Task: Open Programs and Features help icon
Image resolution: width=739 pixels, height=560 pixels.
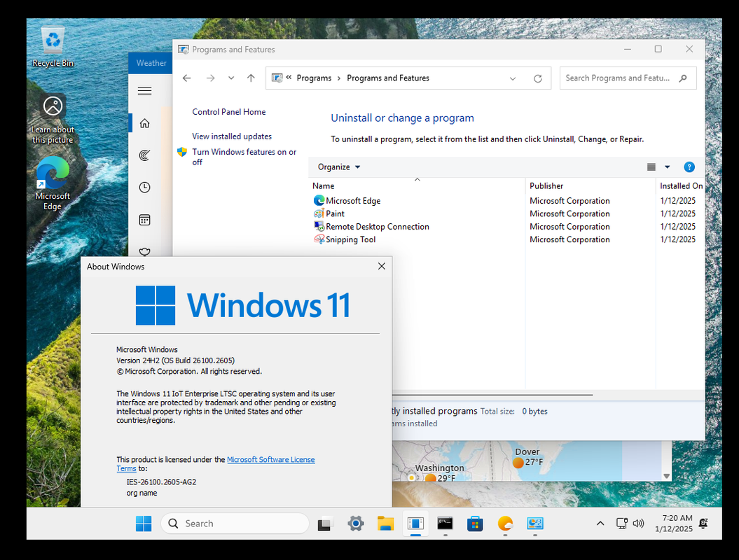Action: pos(689,167)
